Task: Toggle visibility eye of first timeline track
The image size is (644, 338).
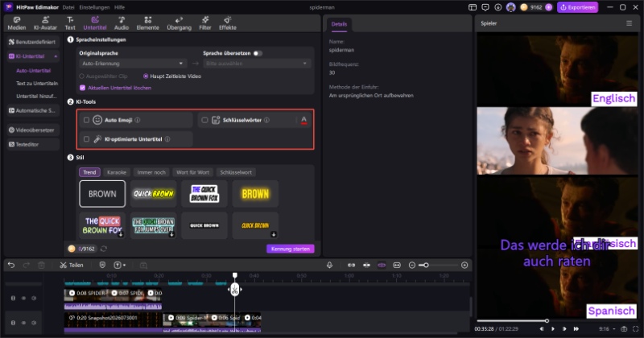Action: (24, 298)
